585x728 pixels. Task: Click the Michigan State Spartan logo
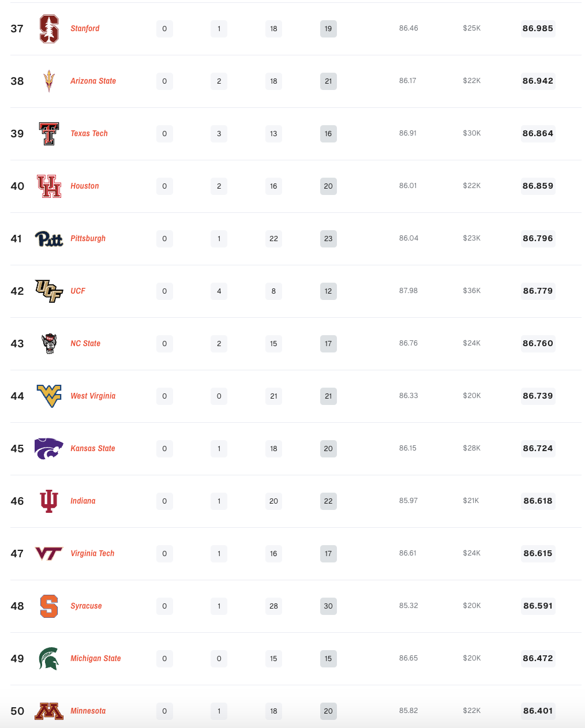49,659
